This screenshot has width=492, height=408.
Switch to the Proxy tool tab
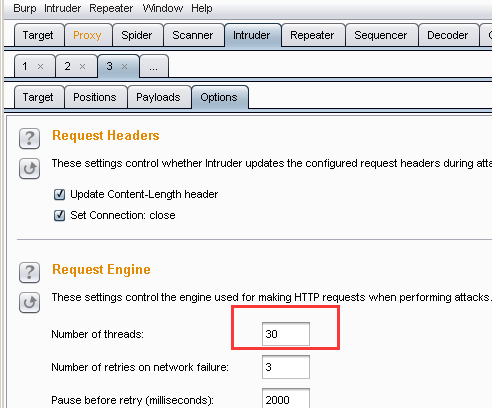(x=87, y=35)
